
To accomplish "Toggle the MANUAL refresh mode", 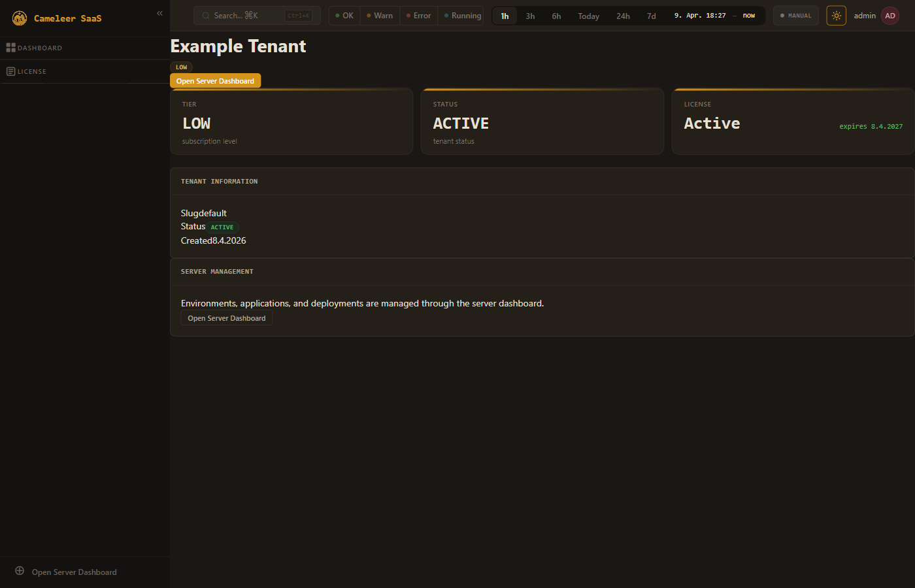I will click(795, 16).
